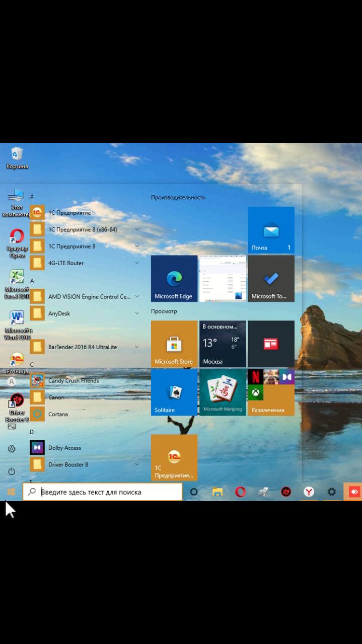Open the printer app on the taskbar
362x644 pixels.
pyautogui.click(x=263, y=492)
